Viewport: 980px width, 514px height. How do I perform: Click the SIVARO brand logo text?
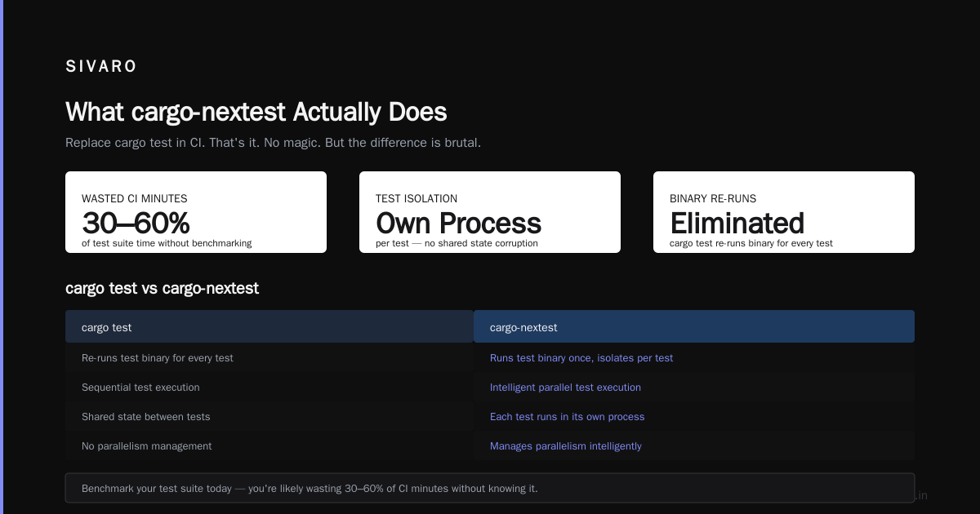coord(101,67)
